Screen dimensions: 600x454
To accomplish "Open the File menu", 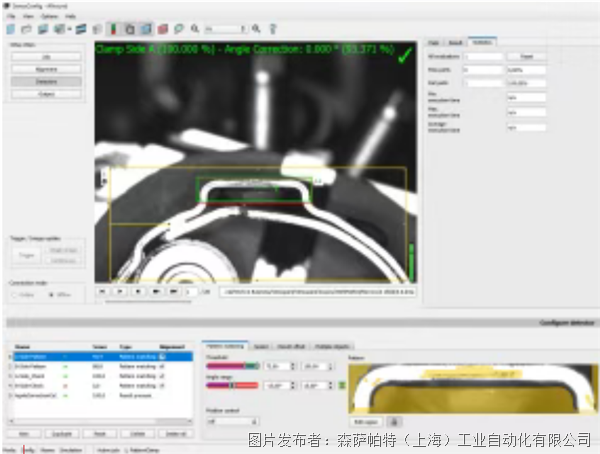I will [x=11, y=16].
